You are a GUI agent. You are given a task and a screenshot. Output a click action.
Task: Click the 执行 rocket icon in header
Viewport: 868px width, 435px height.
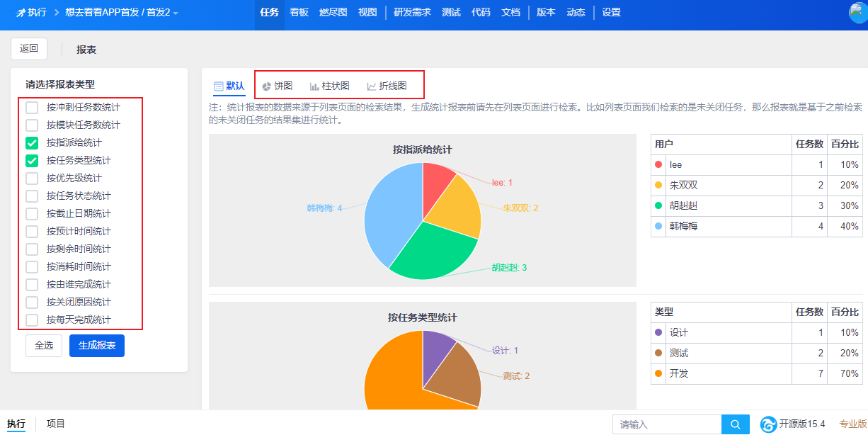pyautogui.click(x=20, y=12)
